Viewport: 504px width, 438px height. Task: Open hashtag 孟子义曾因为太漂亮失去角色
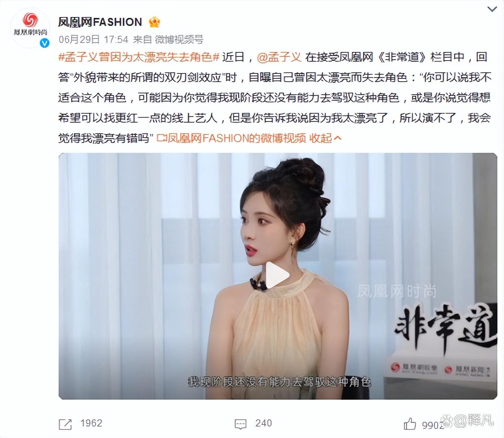pos(139,57)
